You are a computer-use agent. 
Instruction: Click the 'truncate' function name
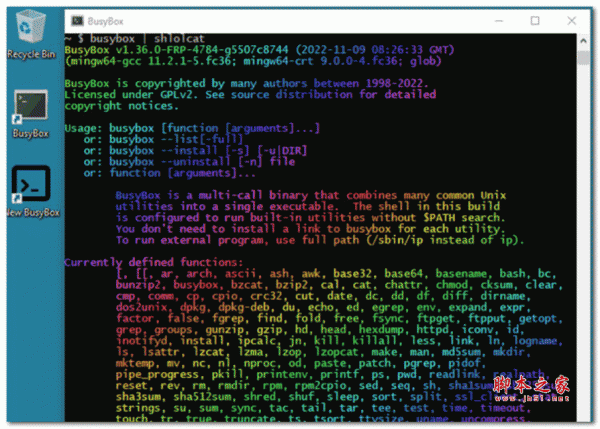250,418
